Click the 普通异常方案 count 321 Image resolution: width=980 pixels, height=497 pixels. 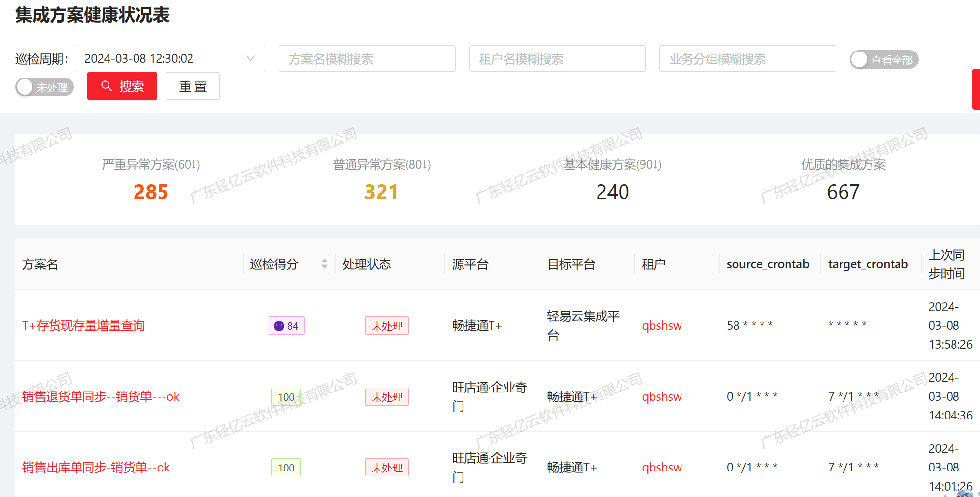pos(381,192)
